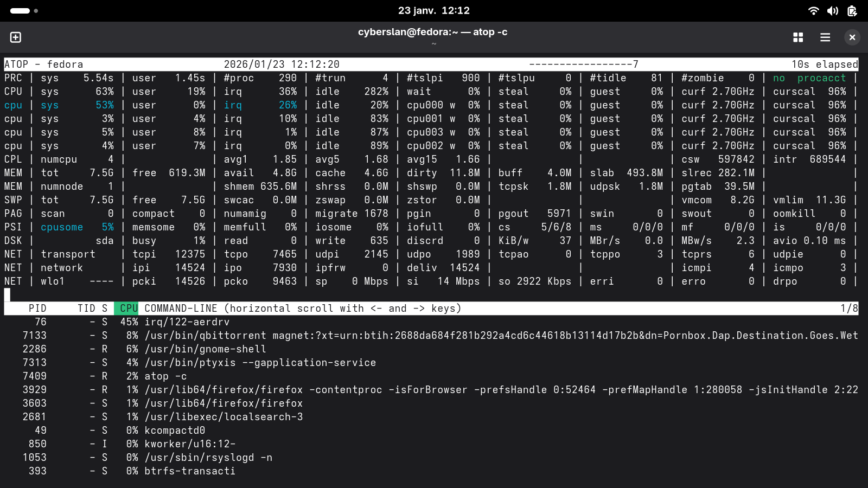Select the rsyslogd -n process row
The height and width of the screenshot is (488, 868).
[431, 458]
